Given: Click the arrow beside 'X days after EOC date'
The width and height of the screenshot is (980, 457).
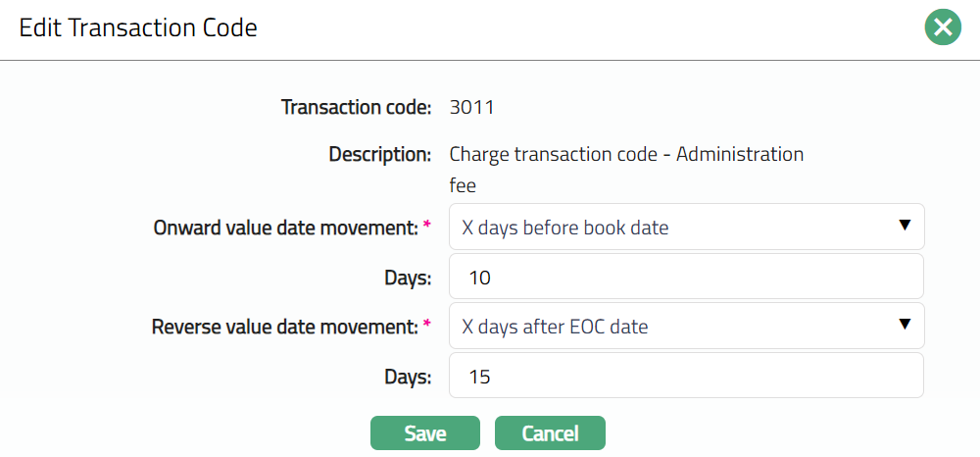Looking at the screenshot, I should (x=905, y=325).
